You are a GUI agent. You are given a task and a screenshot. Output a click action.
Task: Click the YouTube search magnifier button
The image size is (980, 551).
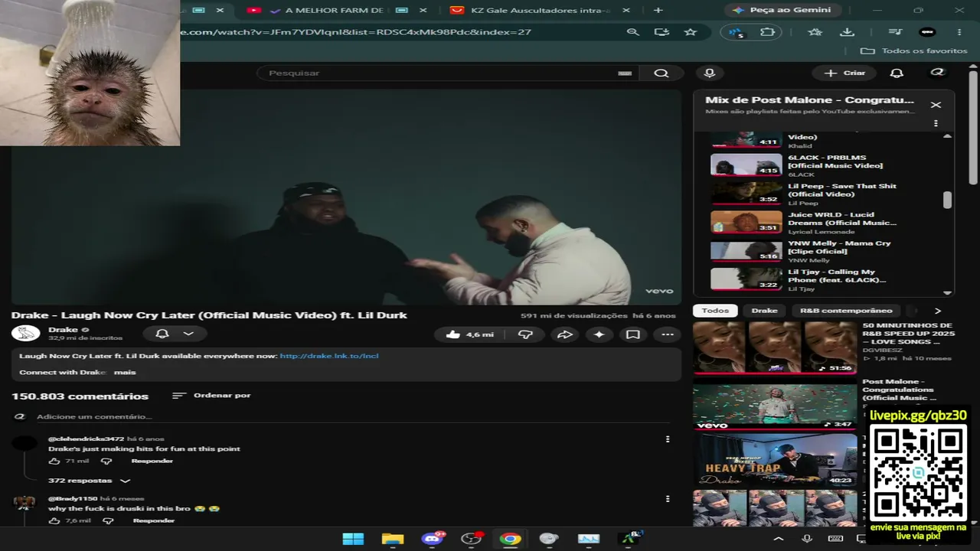(661, 73)
